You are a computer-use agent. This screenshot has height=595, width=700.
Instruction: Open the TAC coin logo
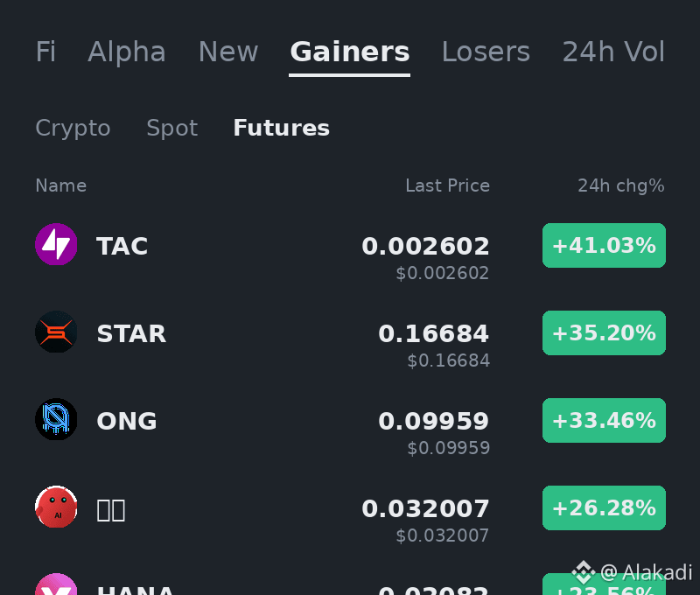[56, 244]
